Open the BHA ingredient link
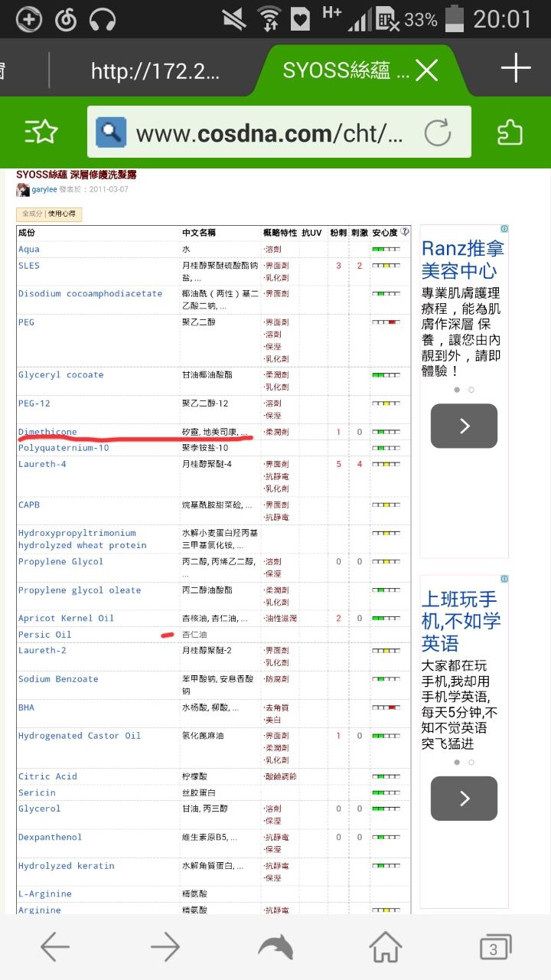 tap(26, 707)
